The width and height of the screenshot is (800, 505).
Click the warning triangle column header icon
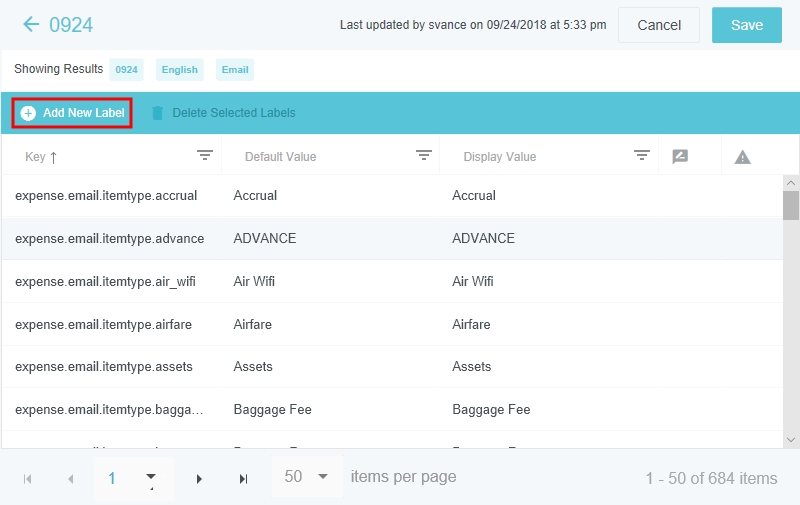(742, 156)
